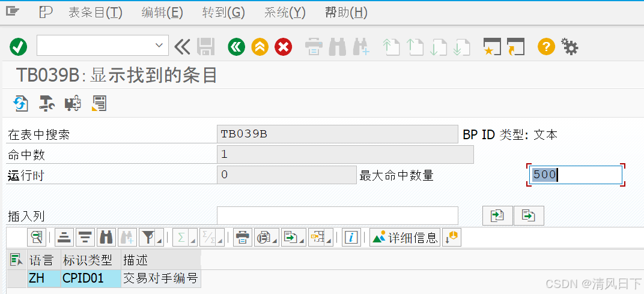Click the Set Filter funnel icon

tap(148, 237)
